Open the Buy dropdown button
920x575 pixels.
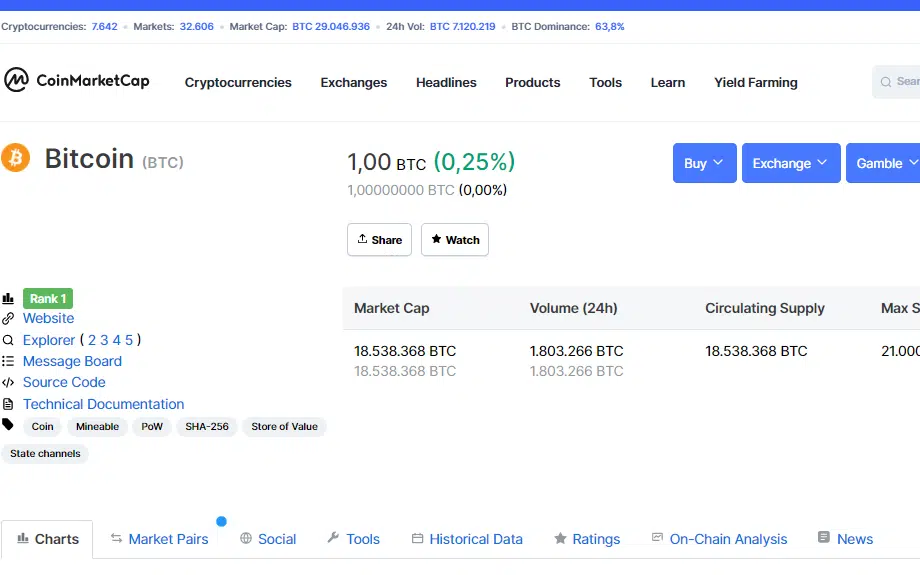tap(705, 163)
